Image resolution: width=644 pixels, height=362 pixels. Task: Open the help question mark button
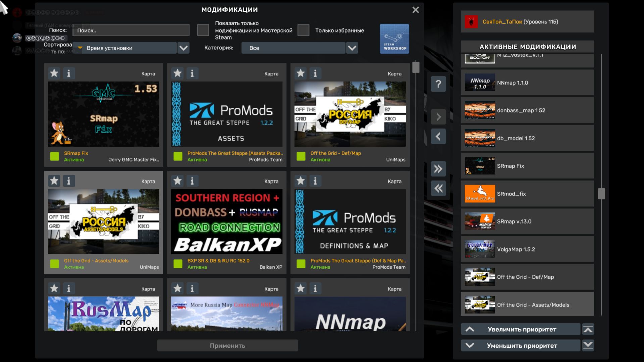pyautogui.click(x=438, y=84)
